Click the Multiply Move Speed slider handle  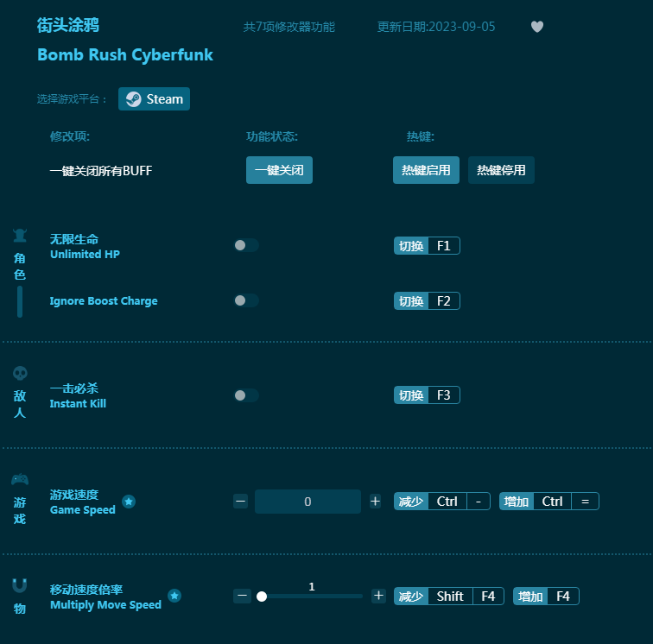click(x=262, y=597)
